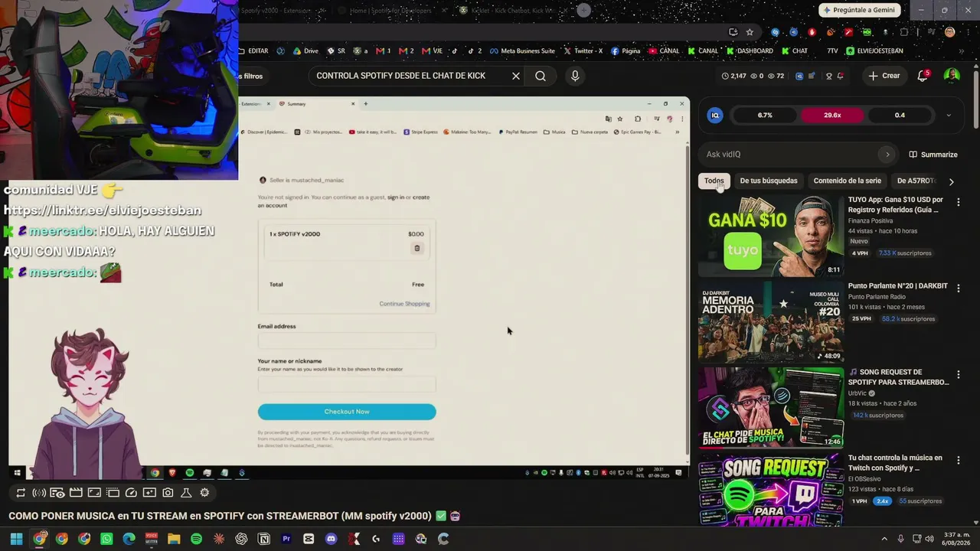The image size is (980, 551).
Task: Open ChatGPT from the taskbar
Action: tap(241, 539)
